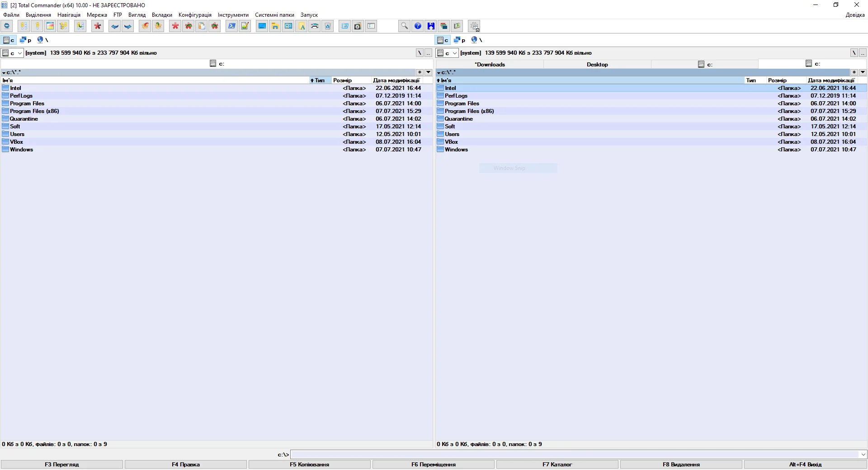
Task: Select network drive p in left drive bar
Action: pos(26,40)
